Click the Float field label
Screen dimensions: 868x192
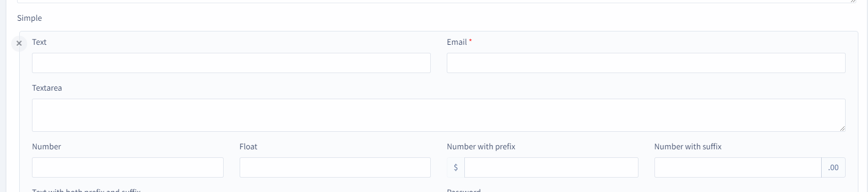pos(248,147)
